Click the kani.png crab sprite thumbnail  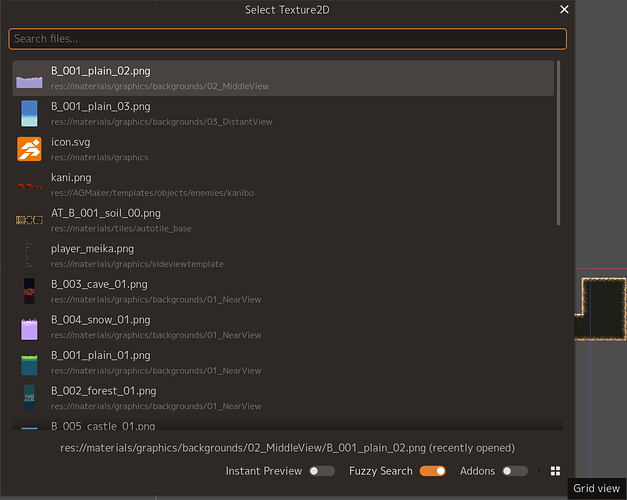tap(29, 186)
